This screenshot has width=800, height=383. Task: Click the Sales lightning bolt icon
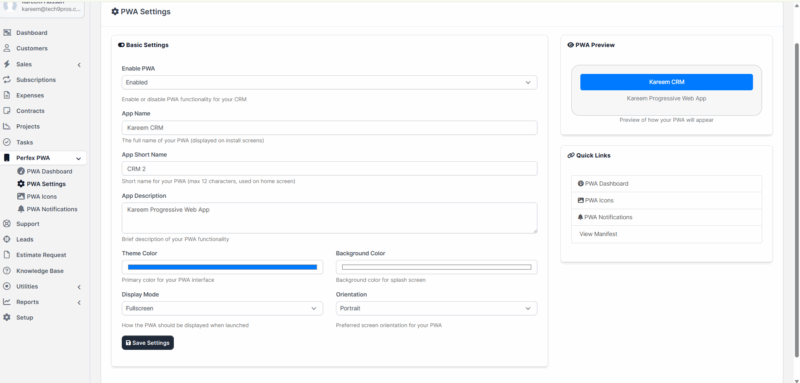tap(7, 64)
